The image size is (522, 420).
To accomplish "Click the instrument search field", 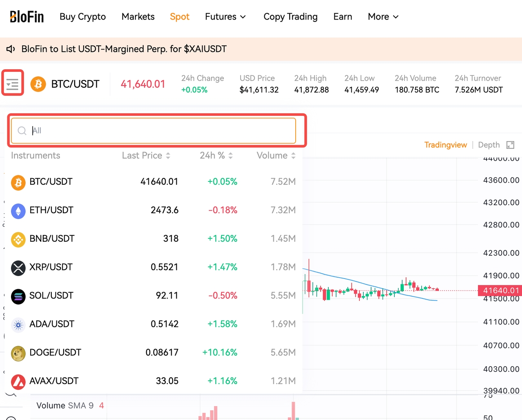I will 153,130.
